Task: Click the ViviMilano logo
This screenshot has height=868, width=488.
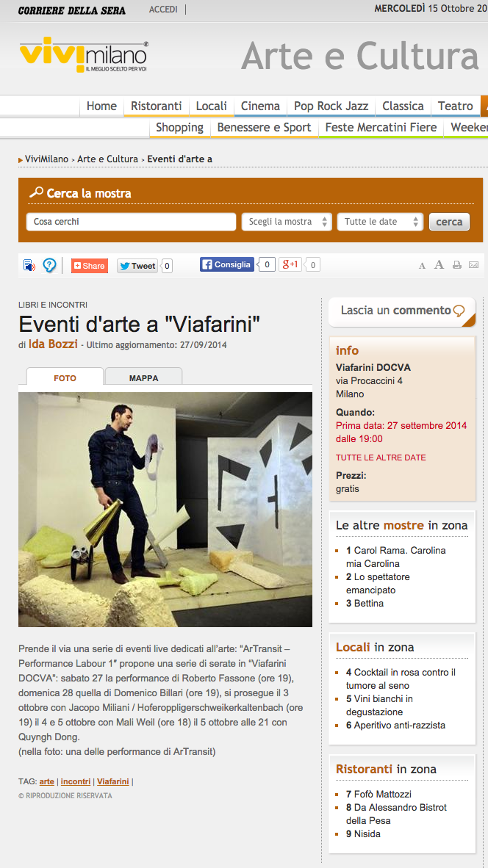Action: (84, 54)
